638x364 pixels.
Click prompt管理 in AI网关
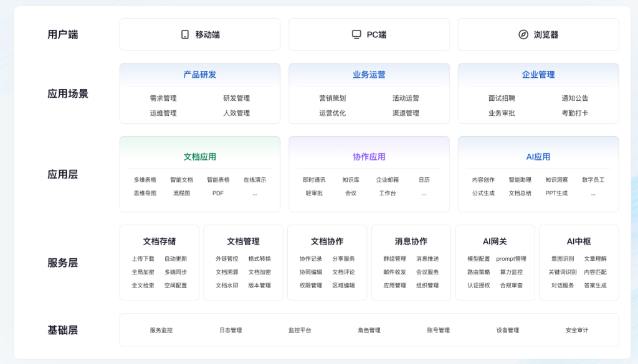pos(511,258)
